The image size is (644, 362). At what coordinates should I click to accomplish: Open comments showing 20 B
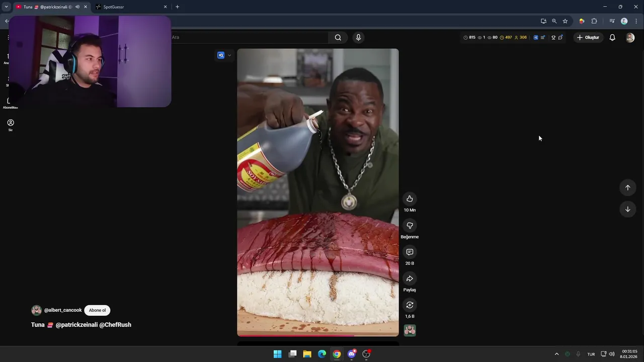(410, 252)
